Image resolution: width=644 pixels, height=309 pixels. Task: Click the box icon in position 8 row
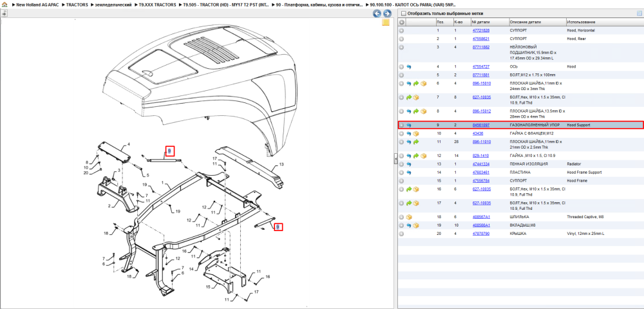[x=424, y=111]
